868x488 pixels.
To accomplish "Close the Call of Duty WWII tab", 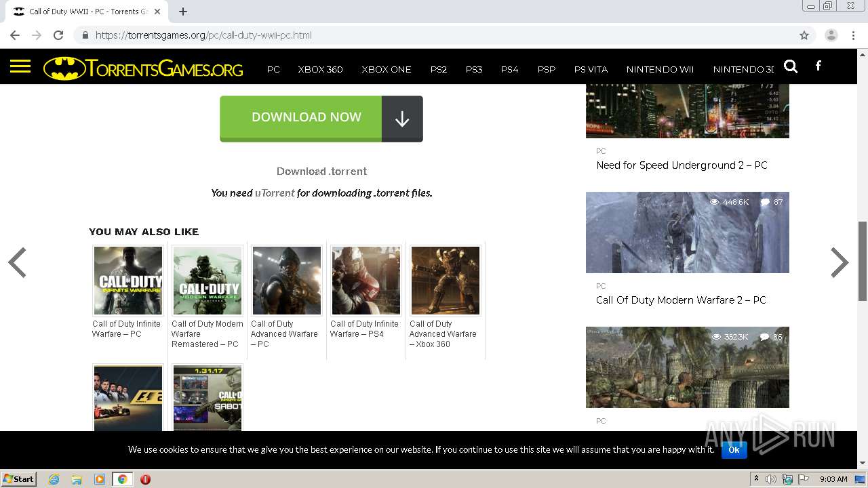I will (157, 12).
